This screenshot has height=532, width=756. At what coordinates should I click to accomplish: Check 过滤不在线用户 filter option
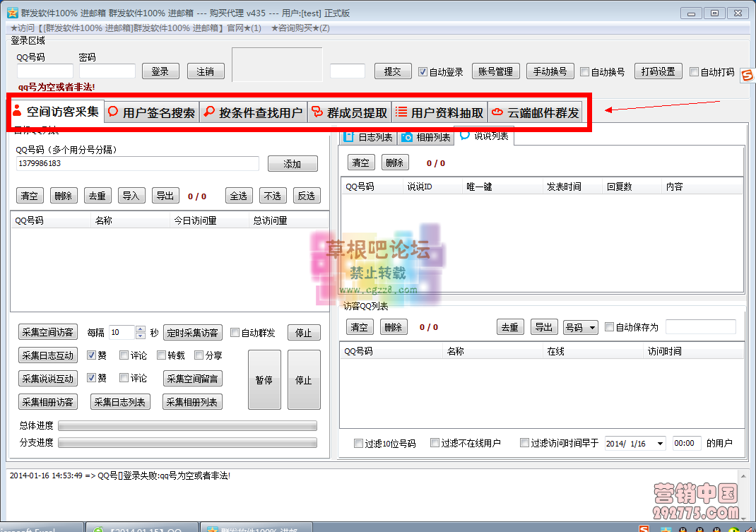point(435,442)
